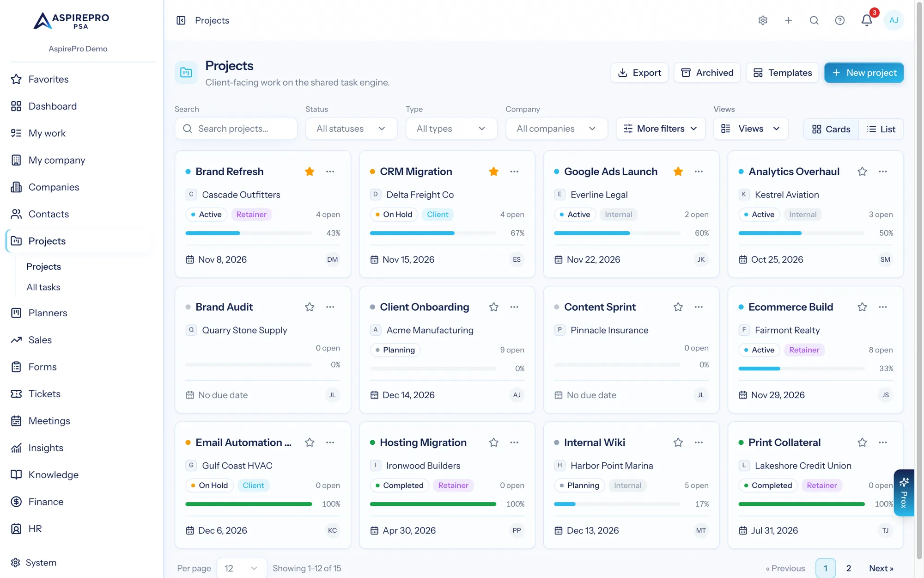
Task: Unfavorite the Brand Refresh project star
Action: pyautogui.click(x=310, y=172)
